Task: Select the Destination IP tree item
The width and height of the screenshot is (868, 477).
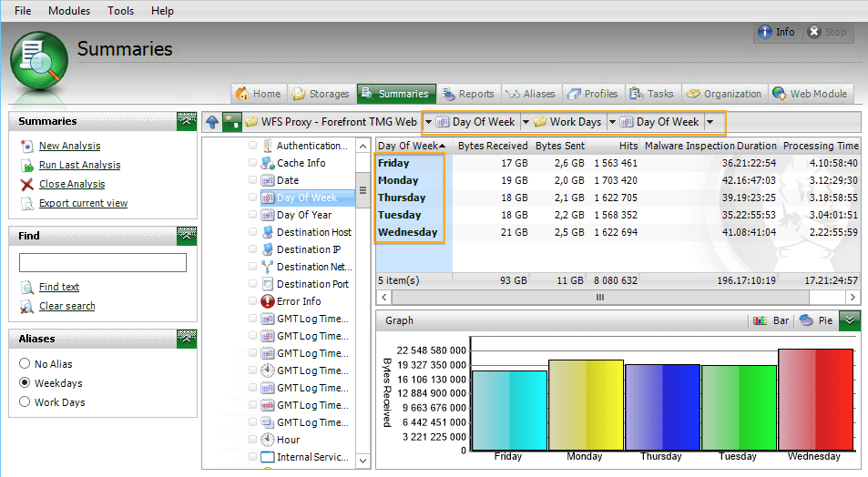Action: click(x=309, y=249)
